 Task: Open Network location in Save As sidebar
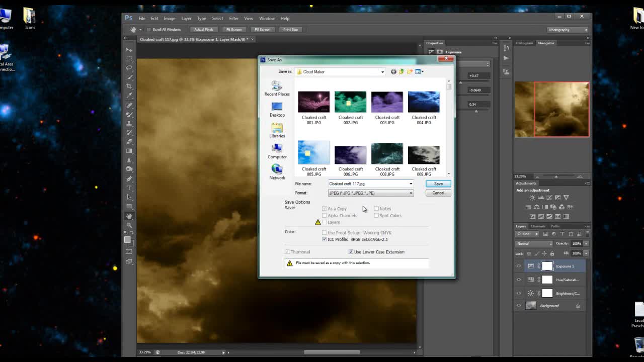pyautogui.click(x=277, y=172)
